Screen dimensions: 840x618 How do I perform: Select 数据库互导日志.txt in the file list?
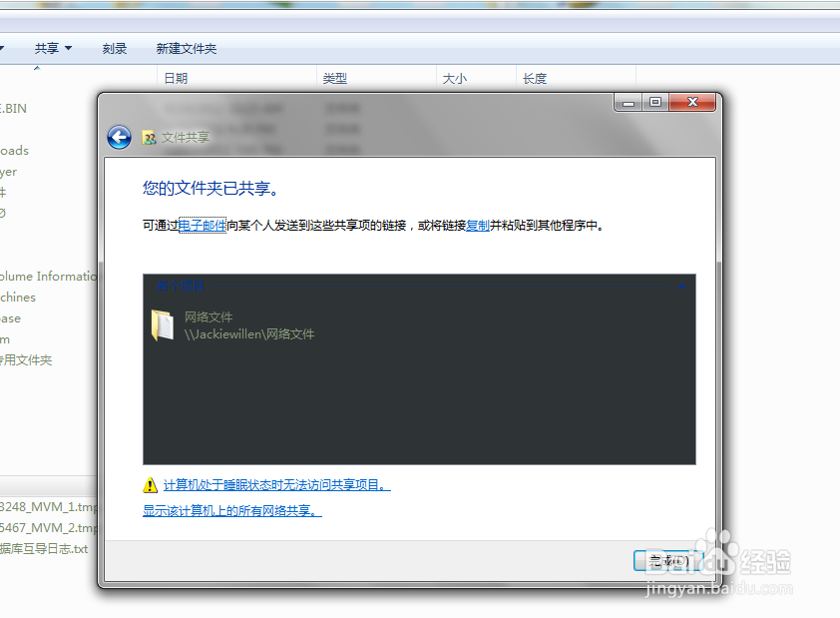pos(44,548)
